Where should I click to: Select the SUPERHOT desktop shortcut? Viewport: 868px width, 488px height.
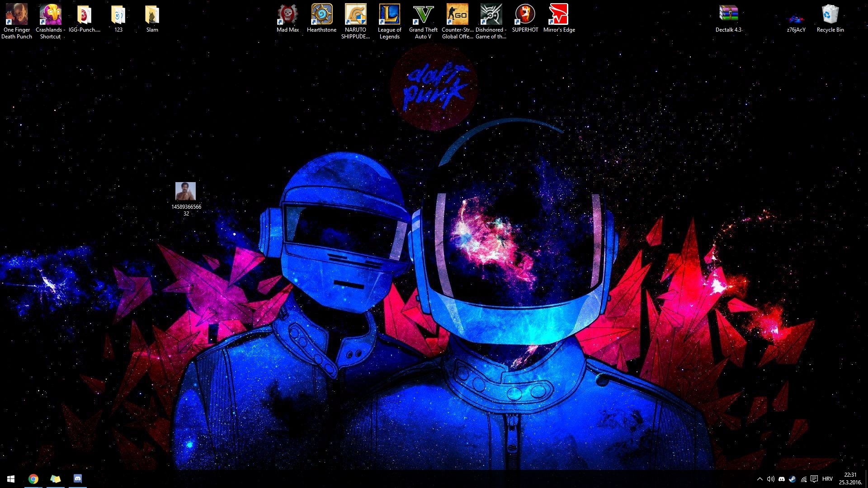(x=525, y=18)
